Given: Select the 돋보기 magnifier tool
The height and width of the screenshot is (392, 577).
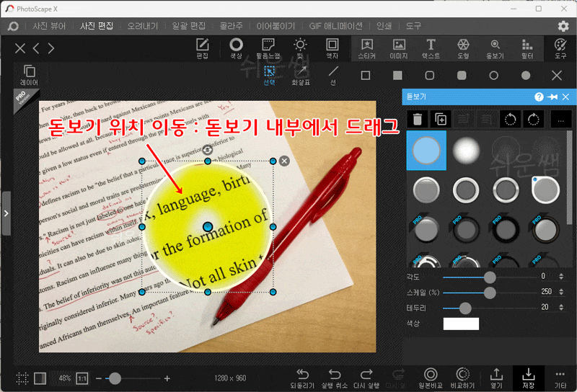Looking at the screenshot, I should (x=495, y=48).
